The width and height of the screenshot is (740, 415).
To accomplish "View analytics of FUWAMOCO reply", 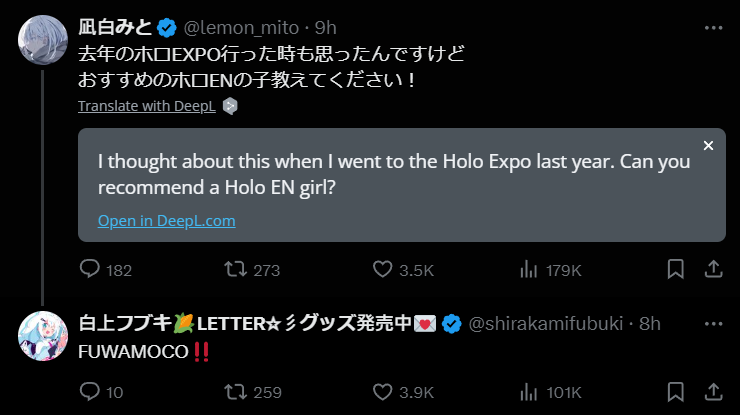I will pyautogui.click(x=528, y=391).
